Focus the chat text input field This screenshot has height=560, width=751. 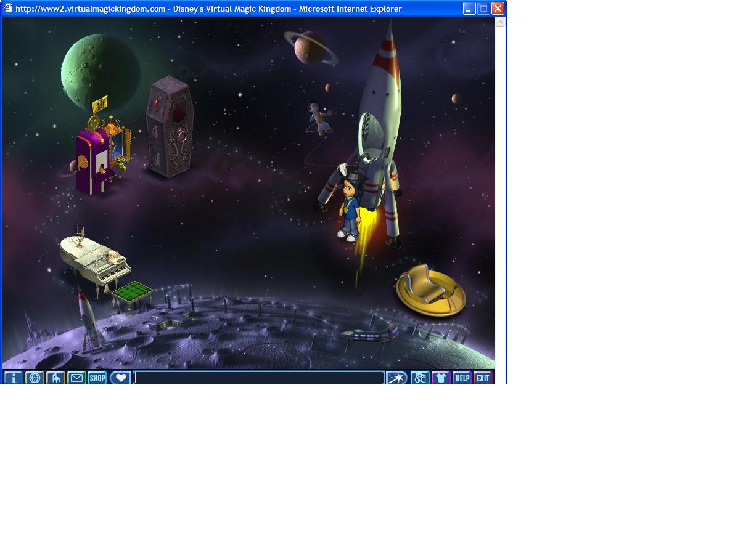pos(259,378)
